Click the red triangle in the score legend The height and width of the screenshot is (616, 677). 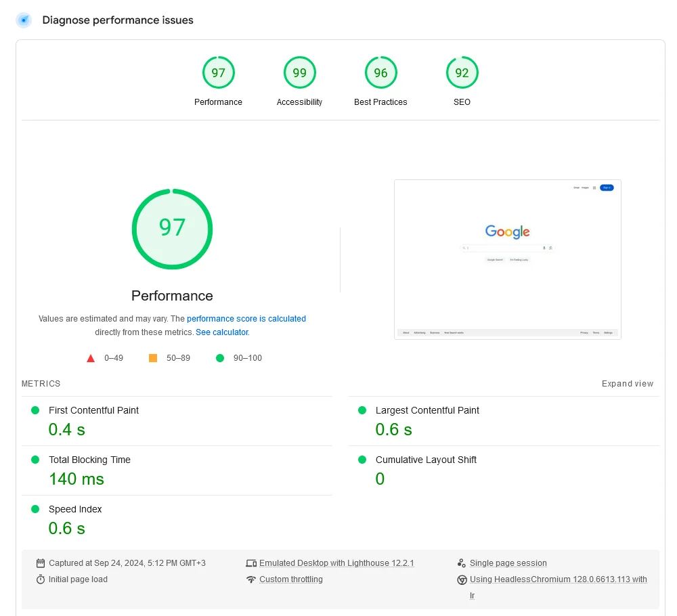coord(91,357)
